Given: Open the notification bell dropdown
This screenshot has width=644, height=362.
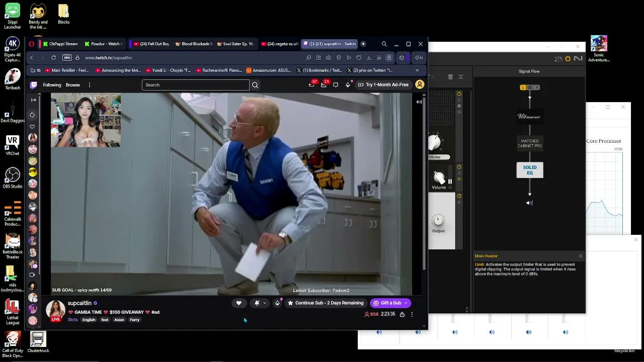Looking at the screenshot, I should point(260,303).
